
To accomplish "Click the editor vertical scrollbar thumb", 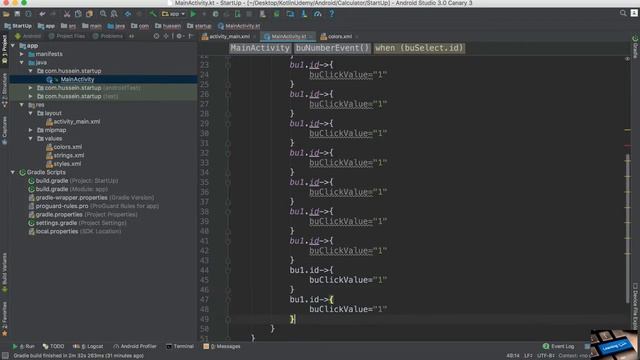I will [628, 229].
